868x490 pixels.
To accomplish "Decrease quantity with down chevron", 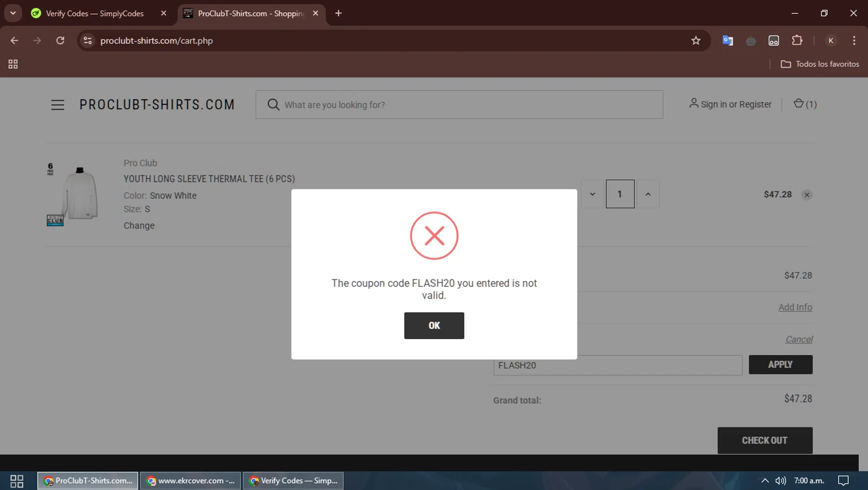I will point(593,194).
